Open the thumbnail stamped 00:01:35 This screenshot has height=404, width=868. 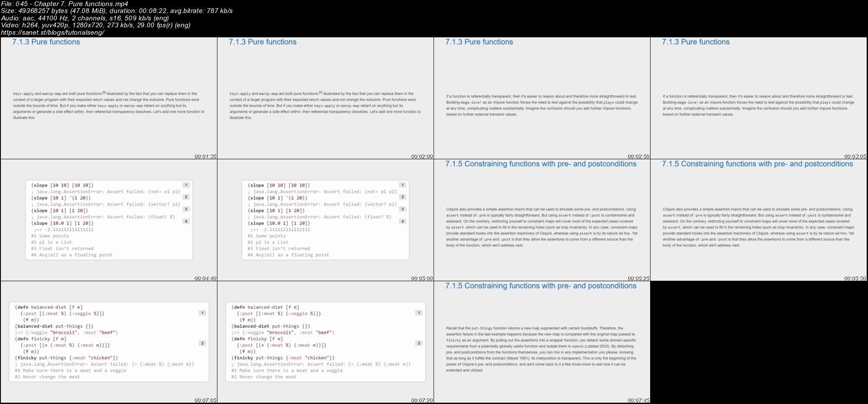tap(109, 98)
